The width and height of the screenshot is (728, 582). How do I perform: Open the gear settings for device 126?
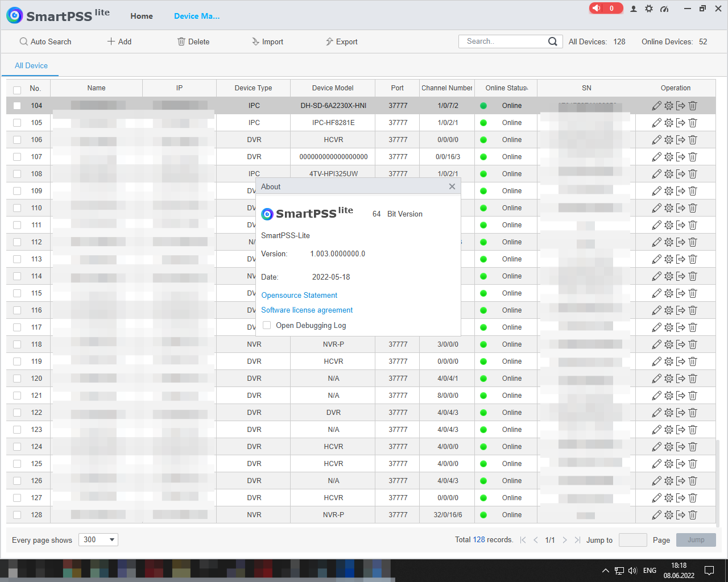pos(669,481)
